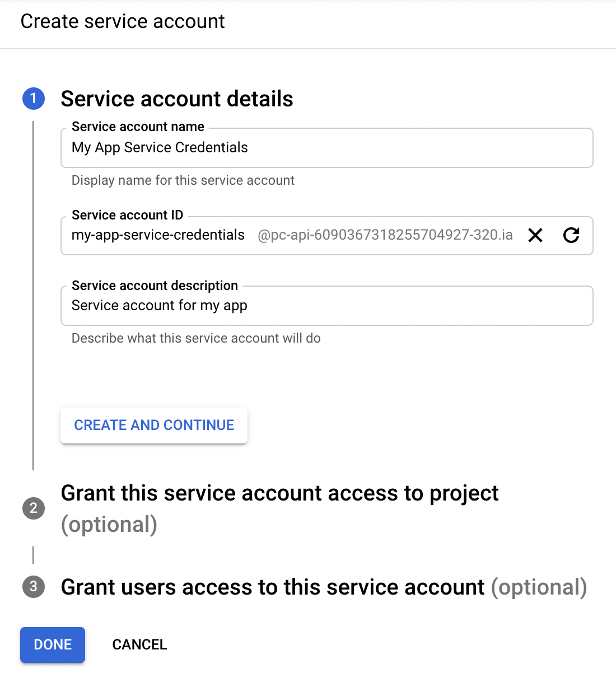
Task: Click into the service account ID text
Action: point(158,235)
